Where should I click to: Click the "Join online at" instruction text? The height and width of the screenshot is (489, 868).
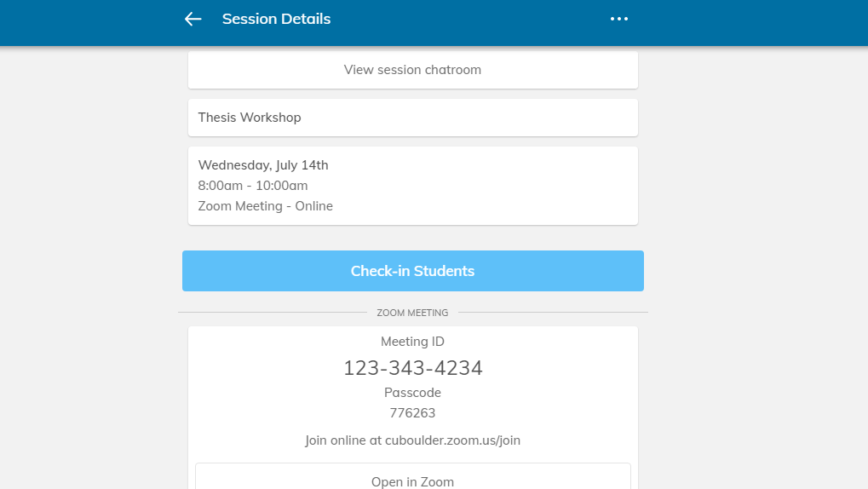click(343, 440)
